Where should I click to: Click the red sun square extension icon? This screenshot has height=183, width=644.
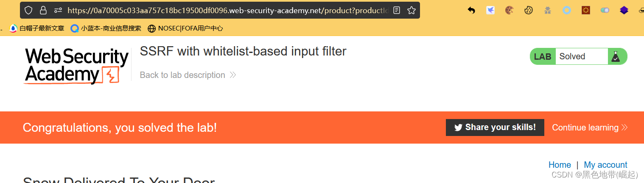click(x=586, y=10)
